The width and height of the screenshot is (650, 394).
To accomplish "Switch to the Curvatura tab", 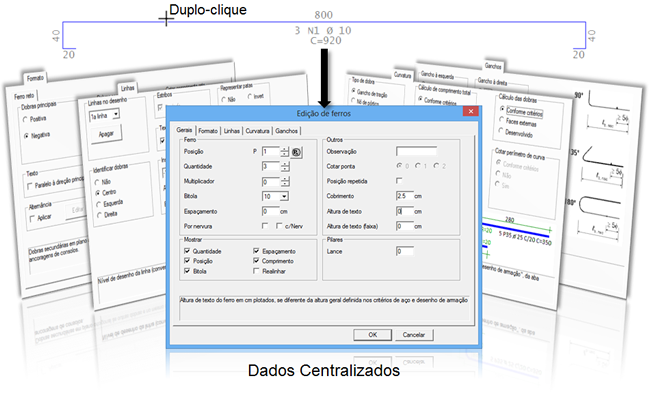I will click(257, 131).
